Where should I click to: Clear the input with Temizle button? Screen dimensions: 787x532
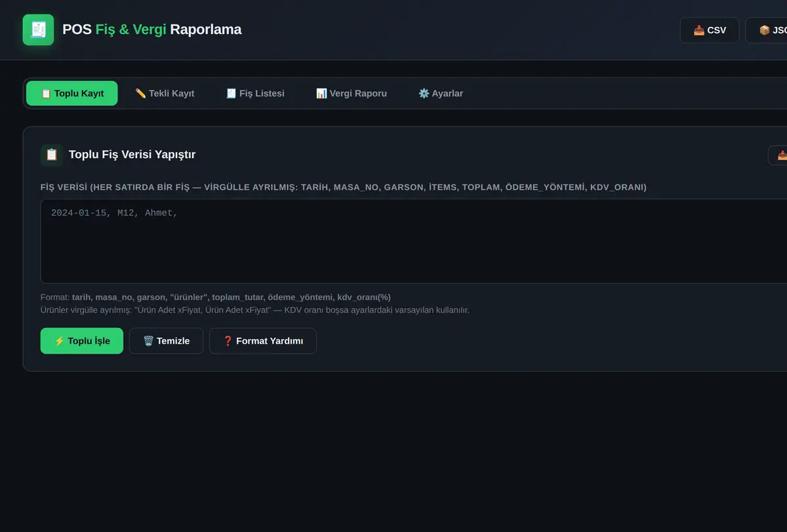click(x=166, y=341)
